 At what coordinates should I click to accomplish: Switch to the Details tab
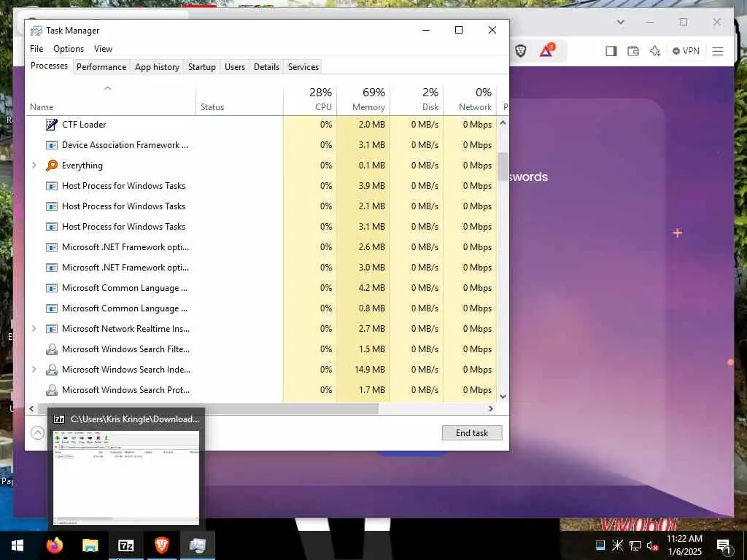(x=266, y=66)
